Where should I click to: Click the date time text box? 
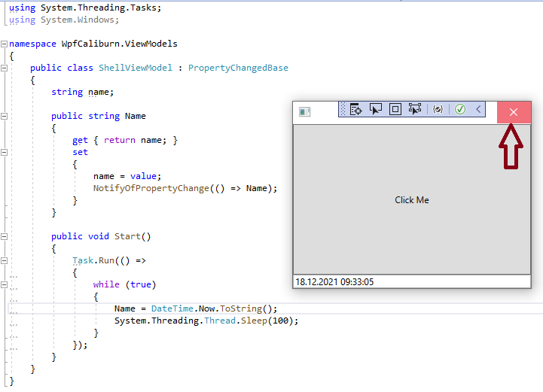pos(412,281)
